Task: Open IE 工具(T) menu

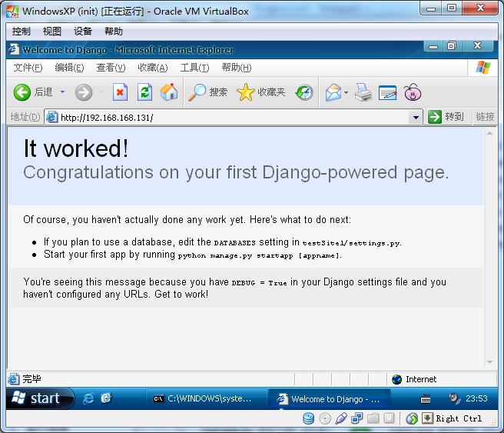Action: [194, 68]
